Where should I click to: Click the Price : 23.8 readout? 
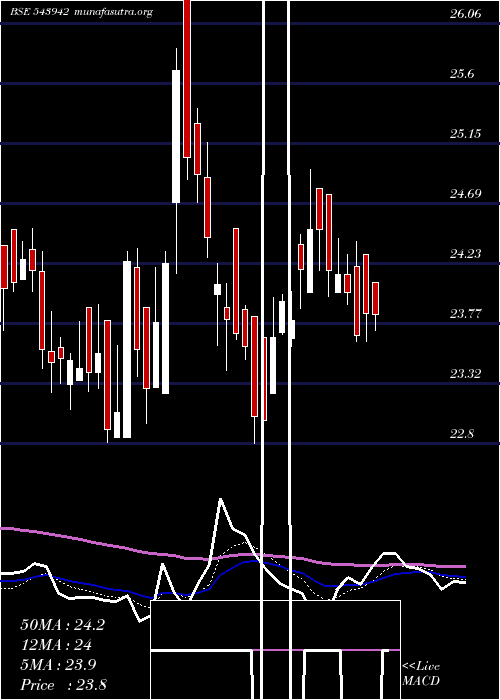click(x=63, y=684)
